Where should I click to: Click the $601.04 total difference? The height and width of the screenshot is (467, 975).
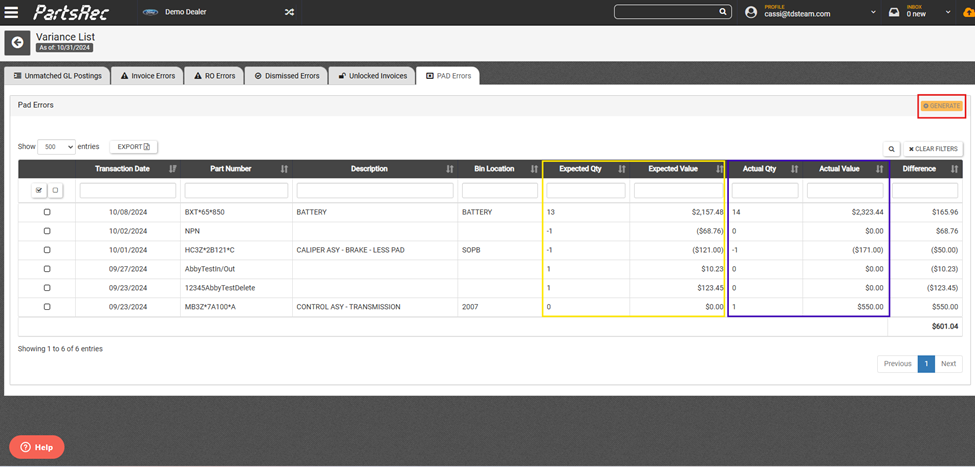click(945, 326)
